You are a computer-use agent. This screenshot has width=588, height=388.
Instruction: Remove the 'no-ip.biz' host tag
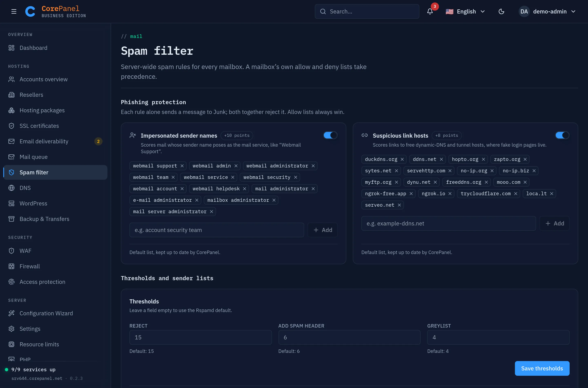pos(534,171)
